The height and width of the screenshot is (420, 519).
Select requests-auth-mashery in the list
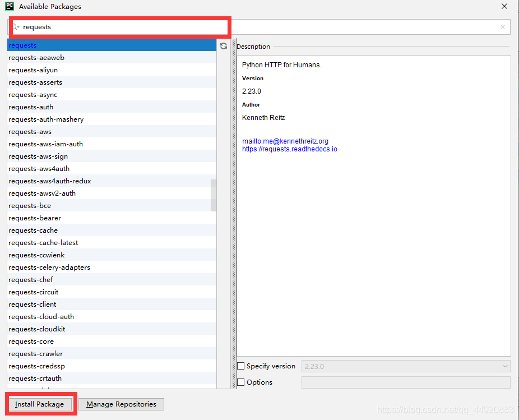(112, 119)
